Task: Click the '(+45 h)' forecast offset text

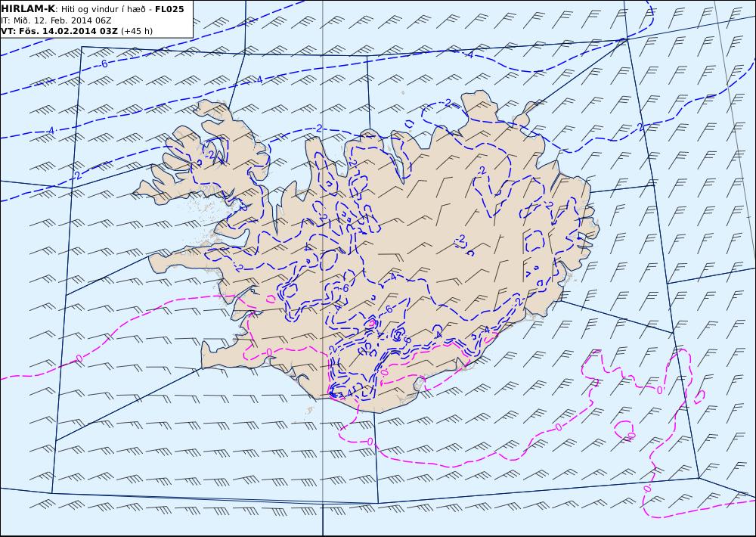Action: (137, 31)
